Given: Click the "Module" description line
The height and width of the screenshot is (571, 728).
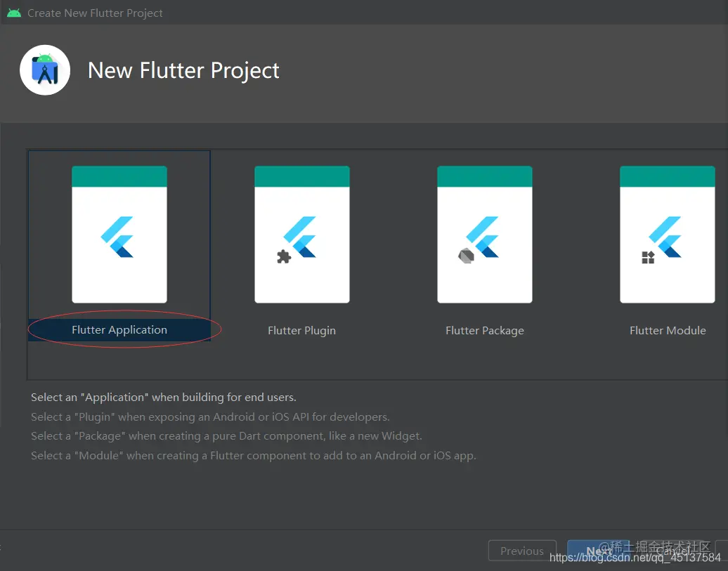Looking at the screenshot, I should (x=254, y=455).
